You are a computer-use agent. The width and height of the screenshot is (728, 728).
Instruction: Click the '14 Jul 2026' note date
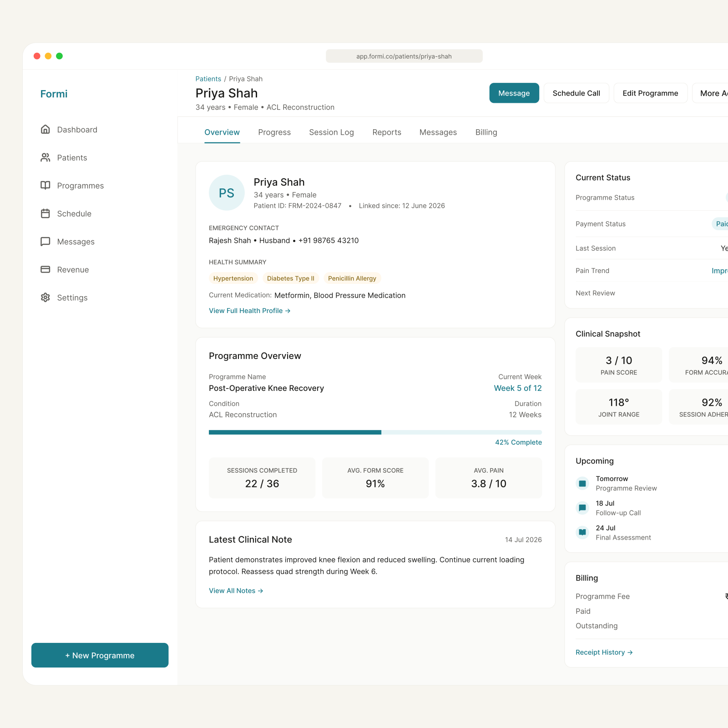[523, 540]
